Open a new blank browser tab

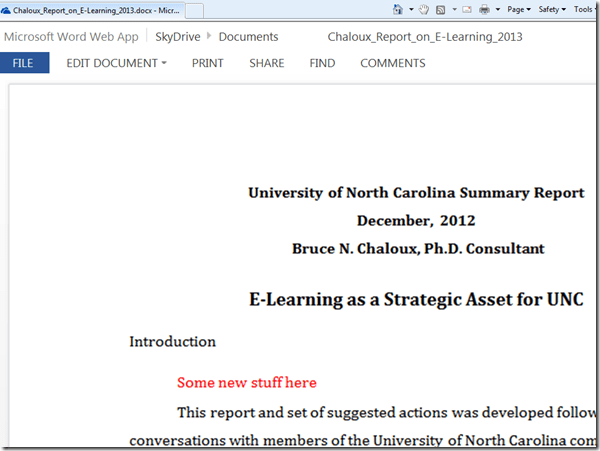tap(194, 10)
